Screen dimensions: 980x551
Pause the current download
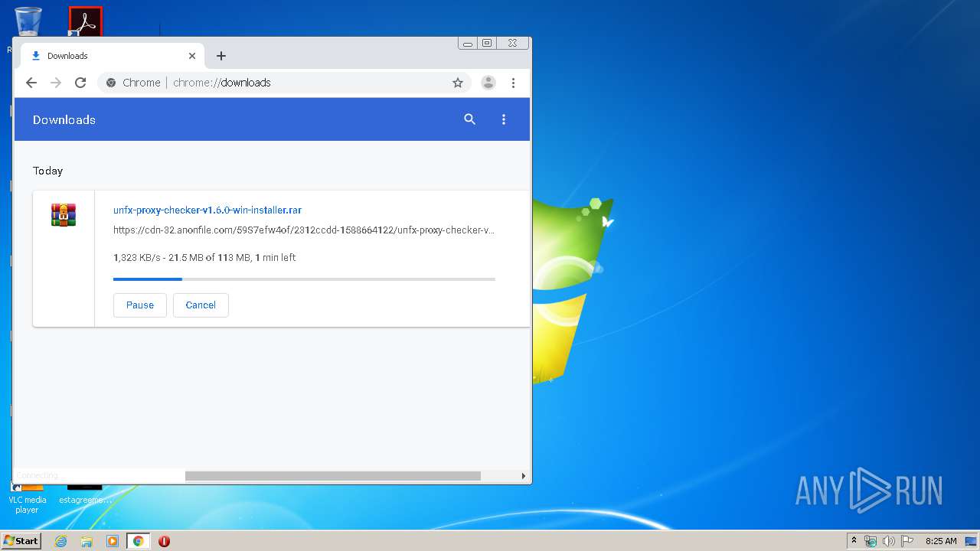point(140,305)
